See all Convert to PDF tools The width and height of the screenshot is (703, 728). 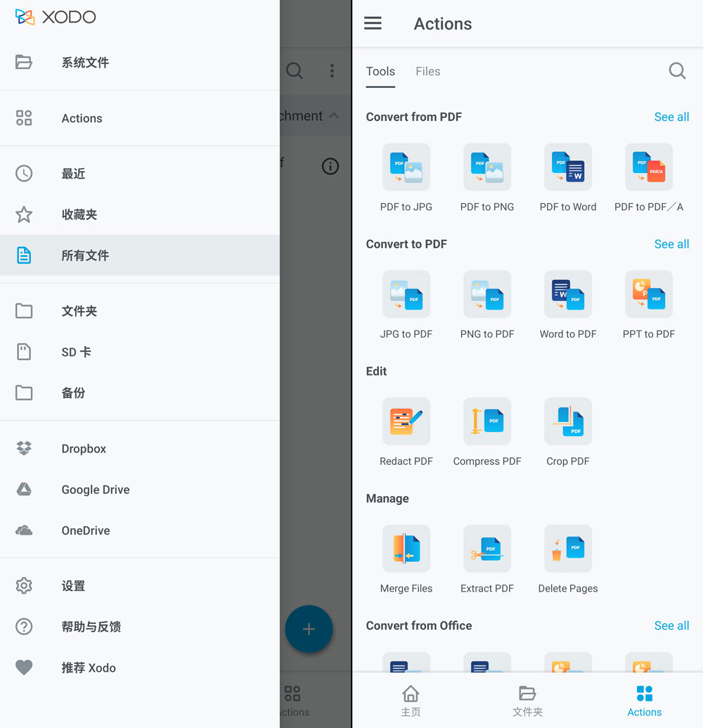coord(671,244)
